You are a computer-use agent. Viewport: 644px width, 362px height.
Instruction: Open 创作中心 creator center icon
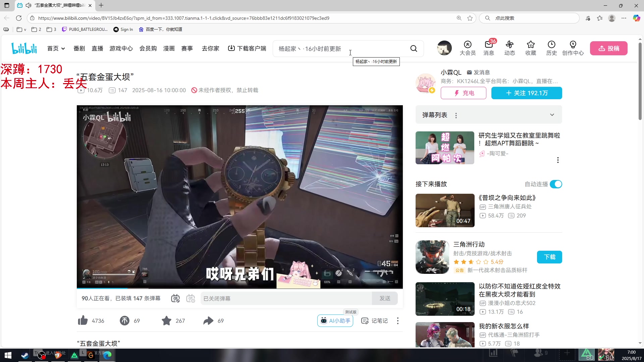click(x=573, y=48)
